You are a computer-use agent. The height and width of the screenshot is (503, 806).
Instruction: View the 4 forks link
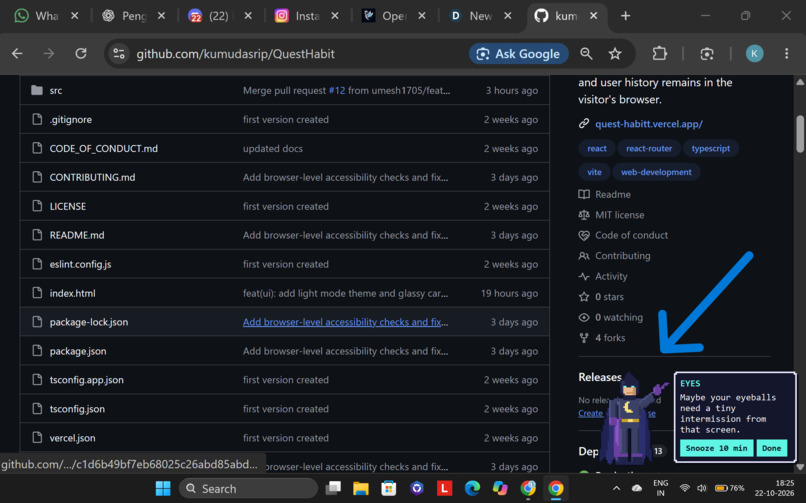click(x=602, y=338)
